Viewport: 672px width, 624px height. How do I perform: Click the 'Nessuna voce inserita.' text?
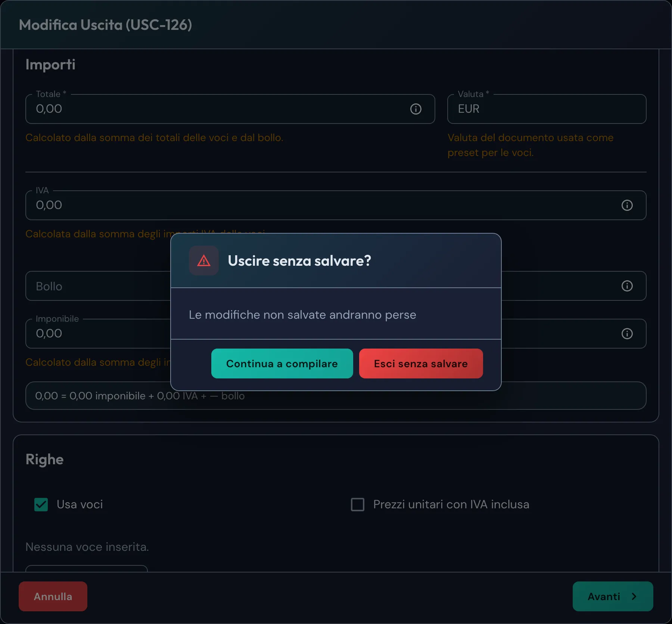coord(87,547)
